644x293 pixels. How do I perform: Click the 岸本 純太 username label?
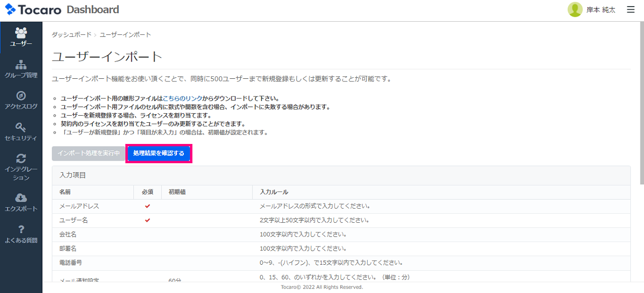pos(601,10)
